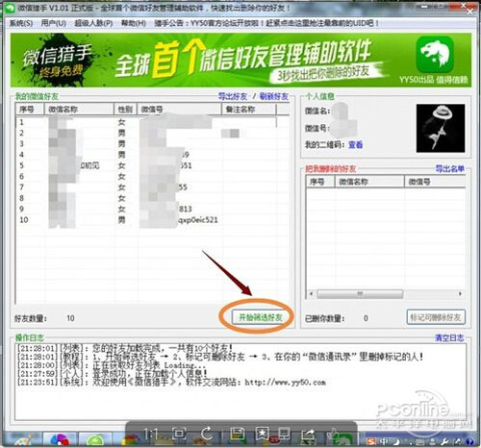481x448 pixels.
Task: Click the 性别 column header
Action: coord(125,110)
